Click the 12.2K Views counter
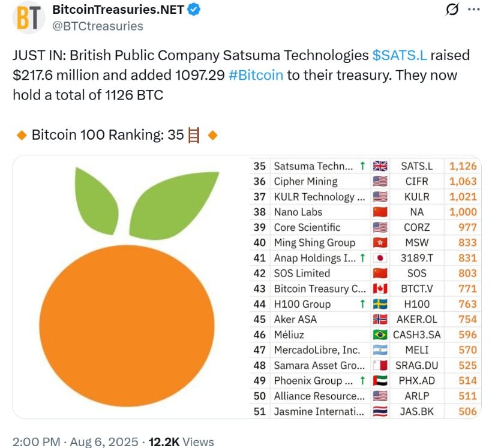495x448 pixels. 181,441
